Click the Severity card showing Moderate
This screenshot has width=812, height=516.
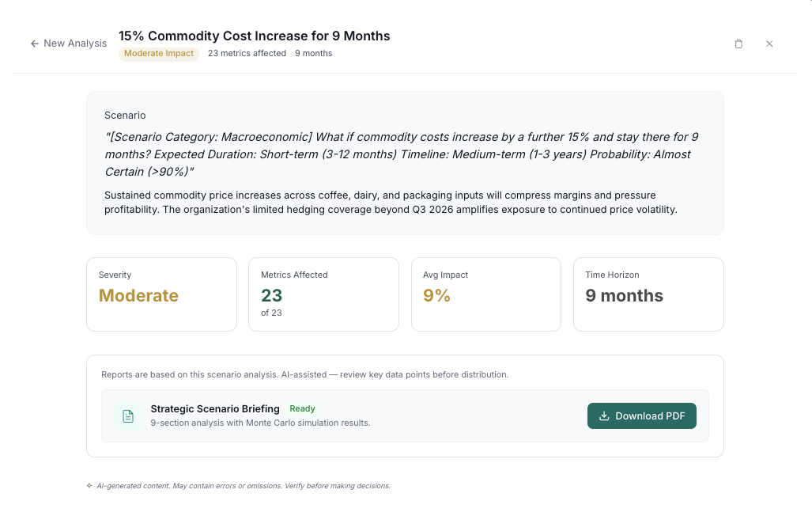pyautogui.click(x=161, y=294)
